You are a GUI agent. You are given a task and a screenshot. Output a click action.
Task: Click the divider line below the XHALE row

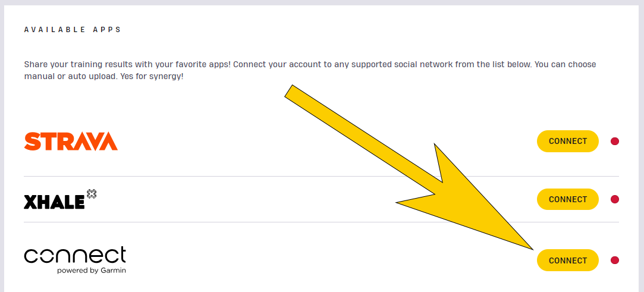point(321,222)
